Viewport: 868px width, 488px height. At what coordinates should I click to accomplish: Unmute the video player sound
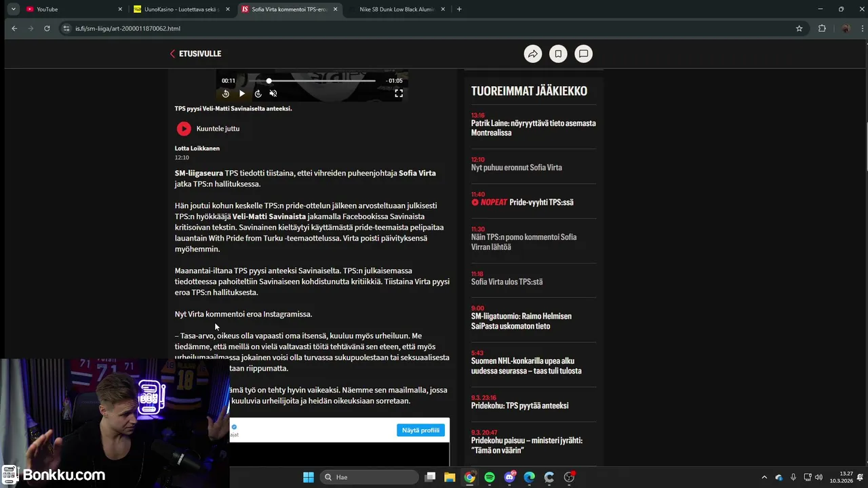point(273,94)
